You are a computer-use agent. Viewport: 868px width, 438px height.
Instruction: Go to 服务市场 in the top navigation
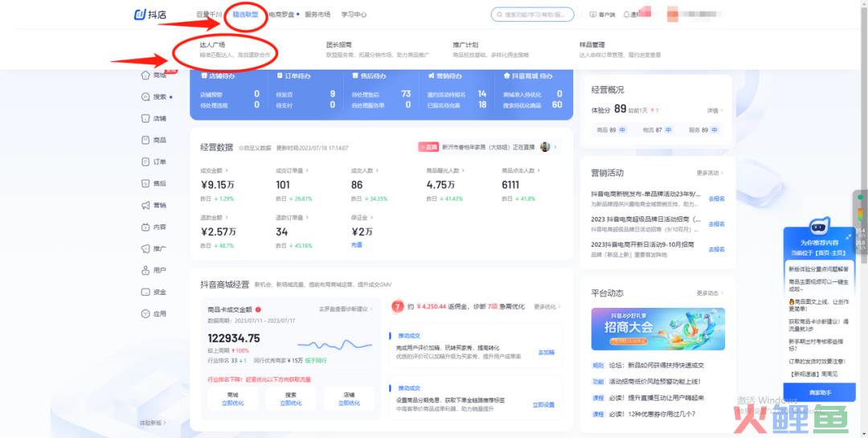[x=317, y=14]
